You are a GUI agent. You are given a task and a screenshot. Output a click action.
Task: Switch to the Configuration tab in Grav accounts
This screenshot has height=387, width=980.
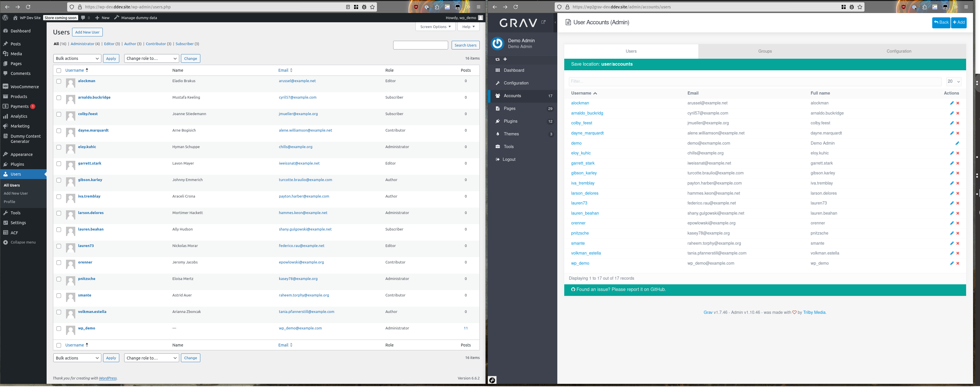899,51
